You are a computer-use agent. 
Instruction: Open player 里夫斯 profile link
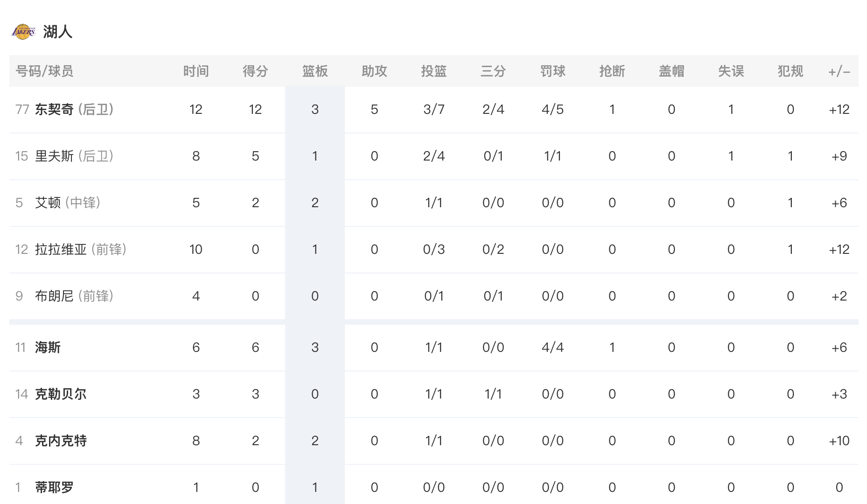click(54, 156)
